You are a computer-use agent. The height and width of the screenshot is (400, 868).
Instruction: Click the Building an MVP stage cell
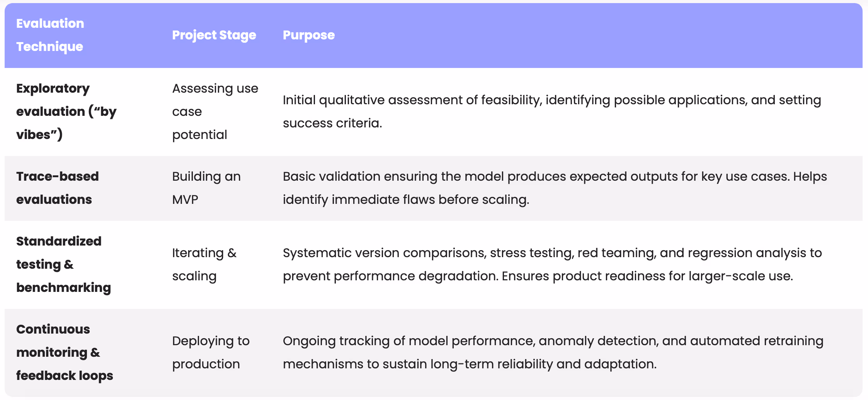[206, 188]
